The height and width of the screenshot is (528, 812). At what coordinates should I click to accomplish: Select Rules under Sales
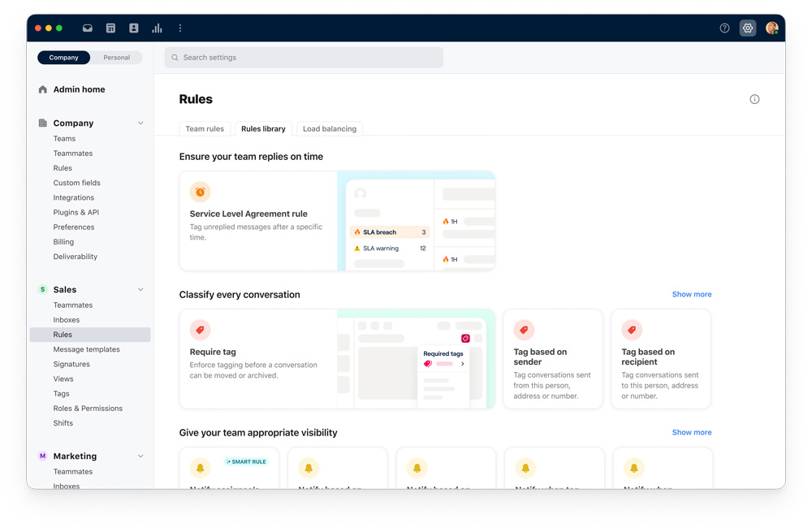(90, 335)
